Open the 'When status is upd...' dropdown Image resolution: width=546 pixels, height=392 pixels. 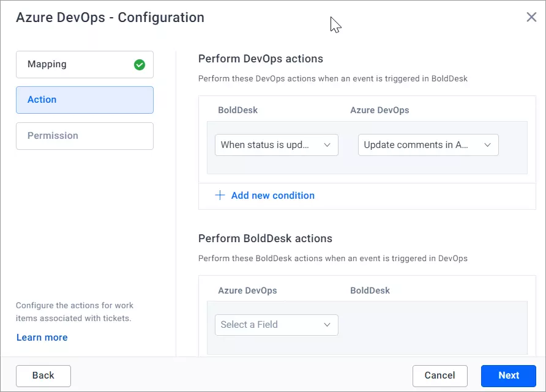(277, 145)
